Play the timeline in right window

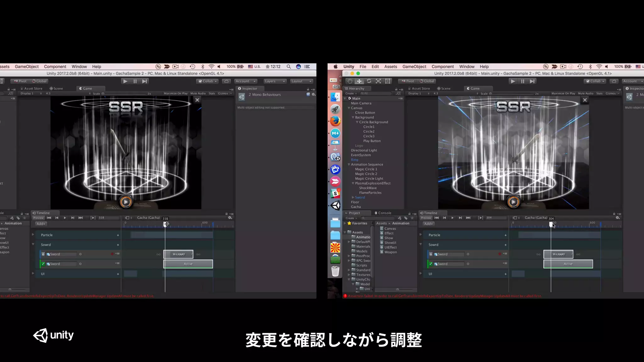tap(452, 218)
